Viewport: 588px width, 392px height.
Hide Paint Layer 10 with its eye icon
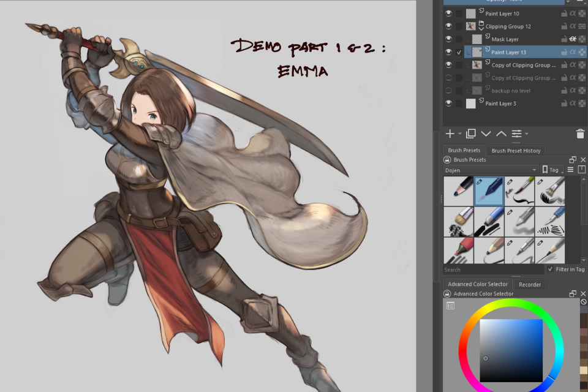coord(448,13)
